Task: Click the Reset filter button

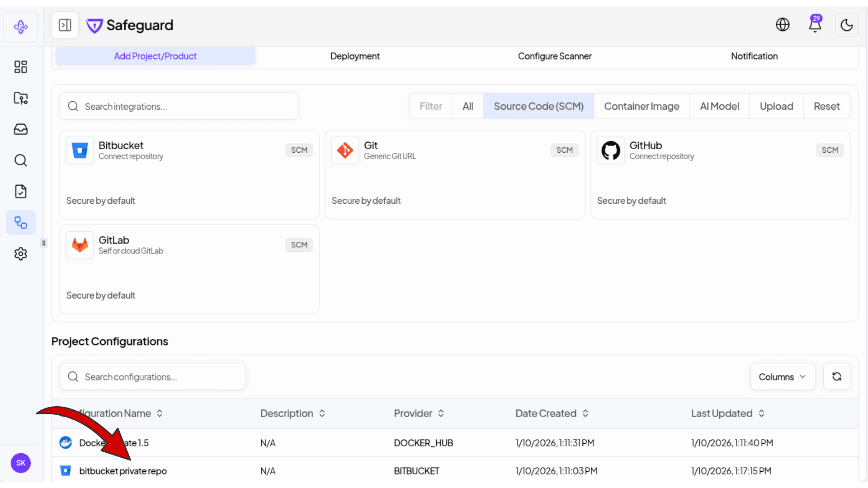Action: point(826,106)
